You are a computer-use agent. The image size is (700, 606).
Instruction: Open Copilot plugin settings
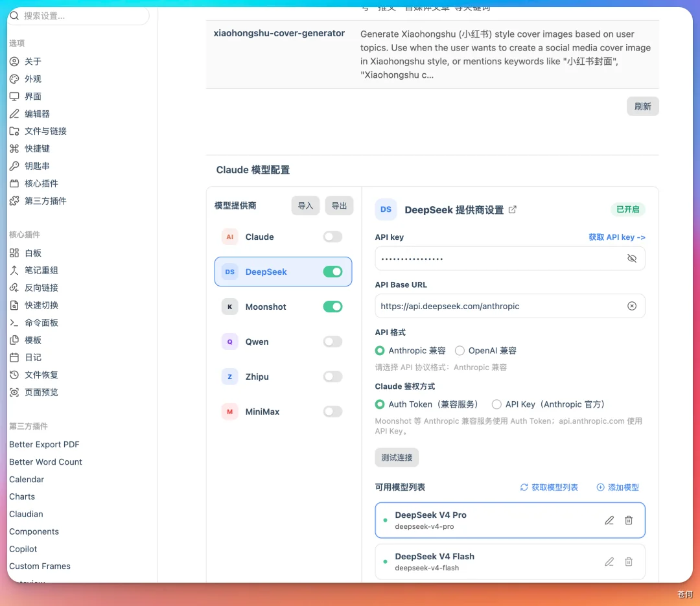click(x=23, y=549)
